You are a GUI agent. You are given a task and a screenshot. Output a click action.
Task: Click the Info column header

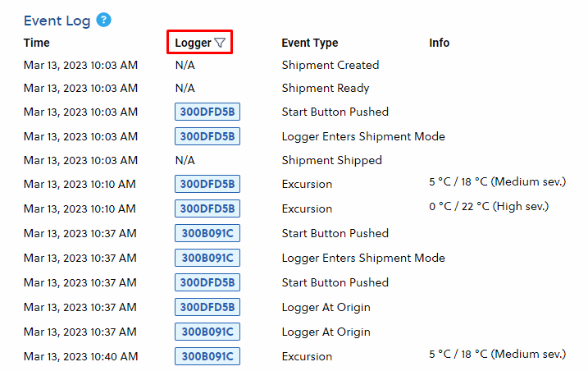(439, 43)
